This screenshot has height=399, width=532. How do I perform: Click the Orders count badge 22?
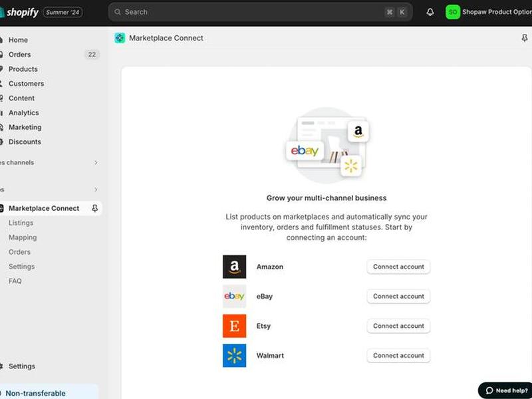coord(92,55)
